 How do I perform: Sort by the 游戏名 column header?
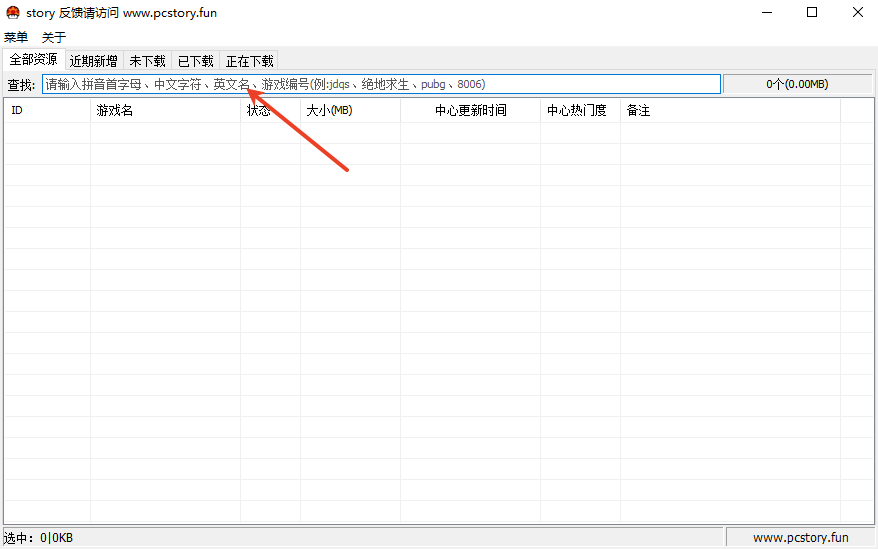point(165,110)
